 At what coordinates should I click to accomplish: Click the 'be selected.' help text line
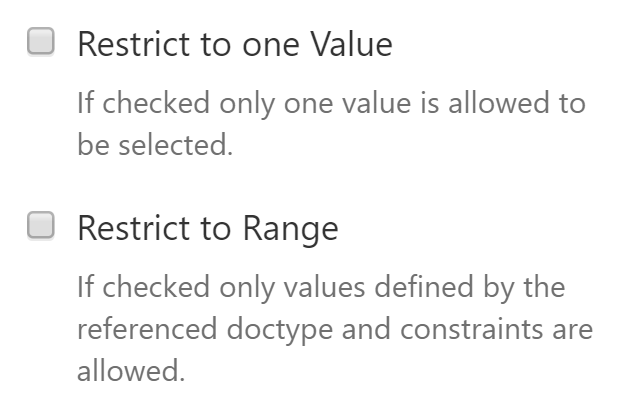tap(154, 145)
